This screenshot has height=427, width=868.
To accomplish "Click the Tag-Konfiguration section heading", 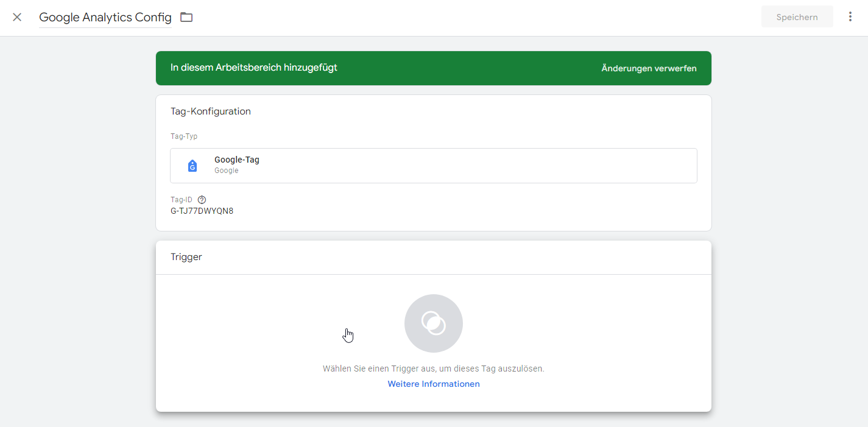I will click(x=211, y=111).
